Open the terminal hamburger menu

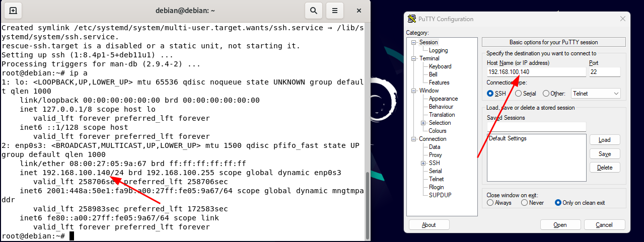pos(334,10)
